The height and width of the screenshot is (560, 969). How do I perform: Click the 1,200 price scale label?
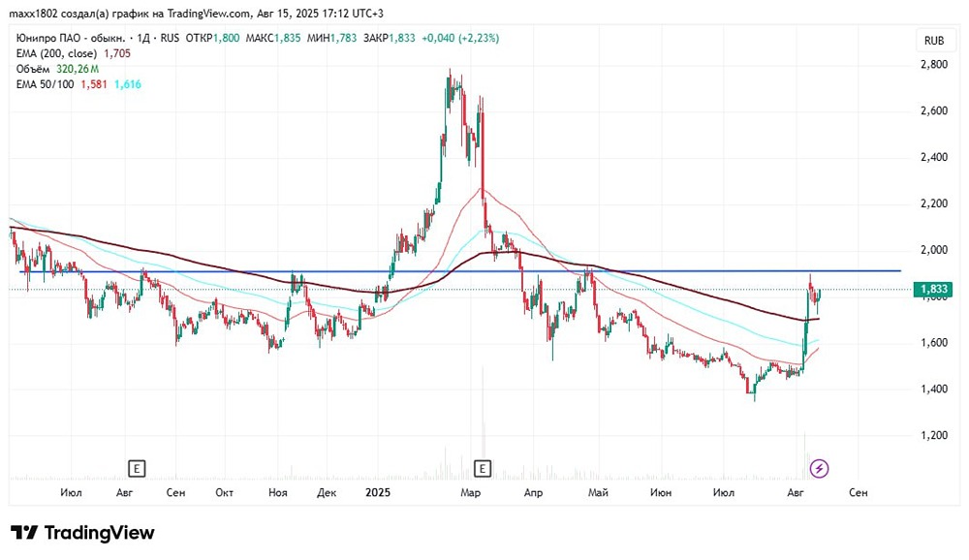click(x=934, y=435)
